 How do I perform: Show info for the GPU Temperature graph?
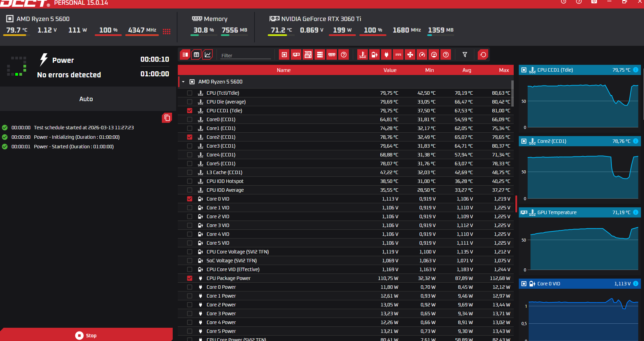(636, 212)
